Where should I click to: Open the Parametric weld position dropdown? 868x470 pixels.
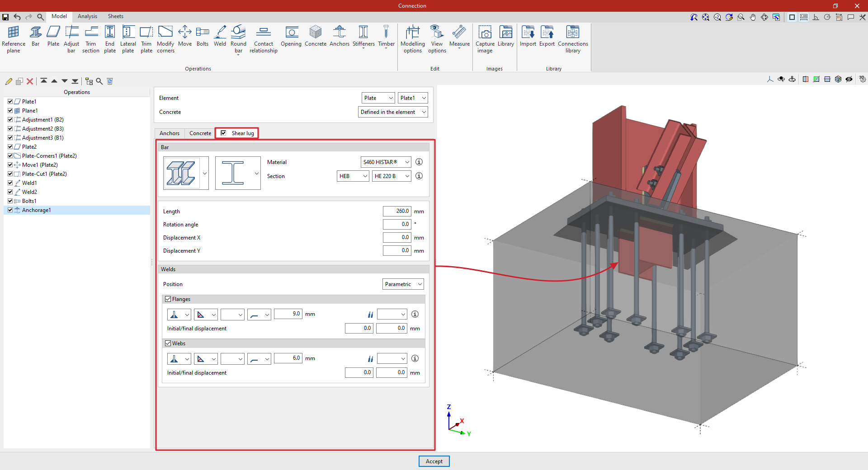[x=403, y=284]
